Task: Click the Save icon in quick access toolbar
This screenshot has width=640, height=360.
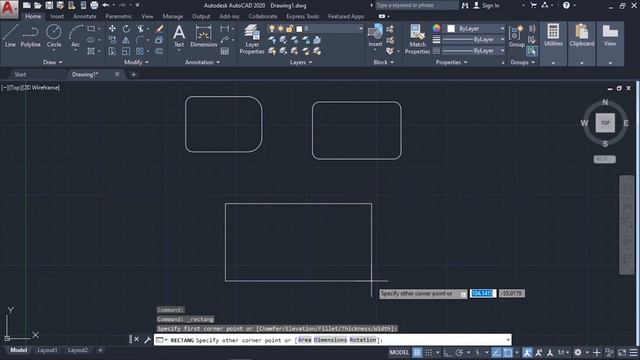Action: click(49, 5)
